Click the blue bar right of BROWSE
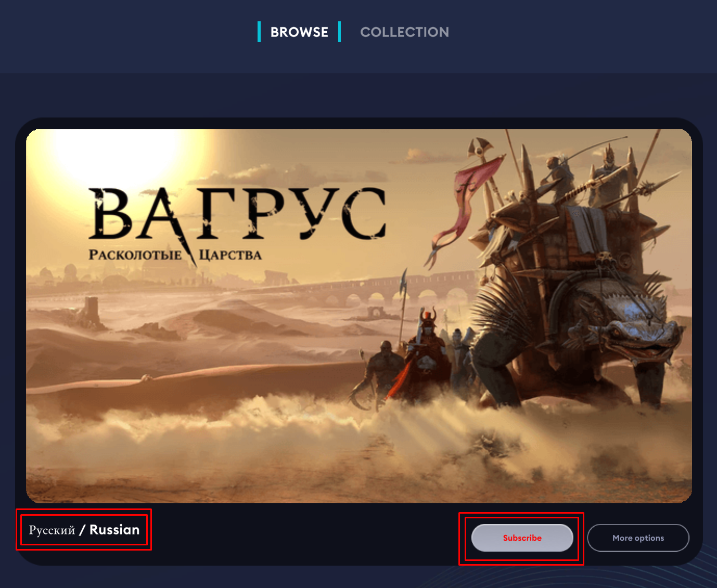 point(339,32)
